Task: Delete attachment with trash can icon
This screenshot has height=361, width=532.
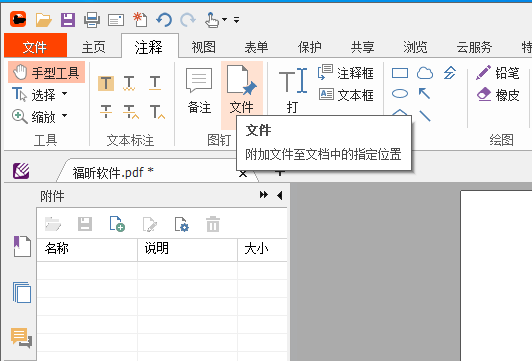Action: coord(213,224)
